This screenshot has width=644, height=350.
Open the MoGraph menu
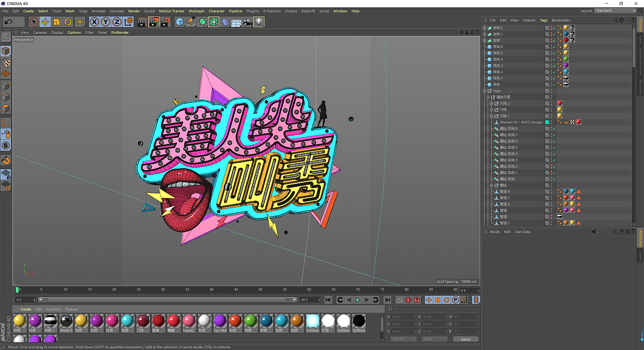196,11
